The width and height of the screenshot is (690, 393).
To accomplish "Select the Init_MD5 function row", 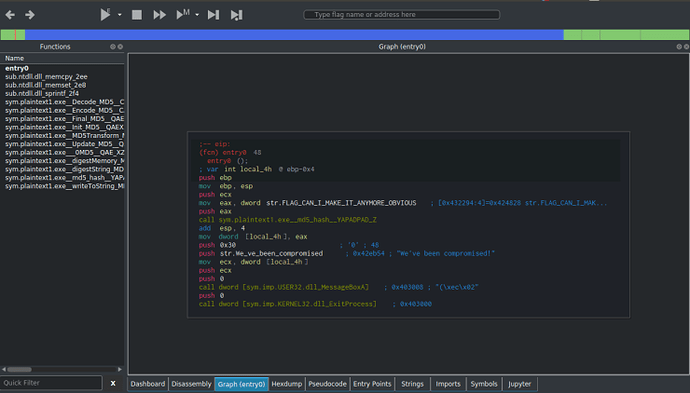I will pos(62,127).
